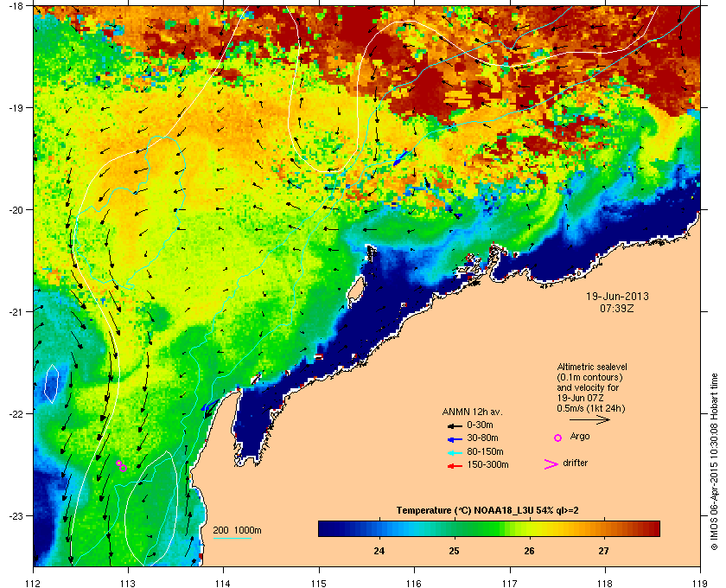Click the 0.5m/s reference velocity arrow
Viewport: 726px width, 588px height.
tap(589, 419)
